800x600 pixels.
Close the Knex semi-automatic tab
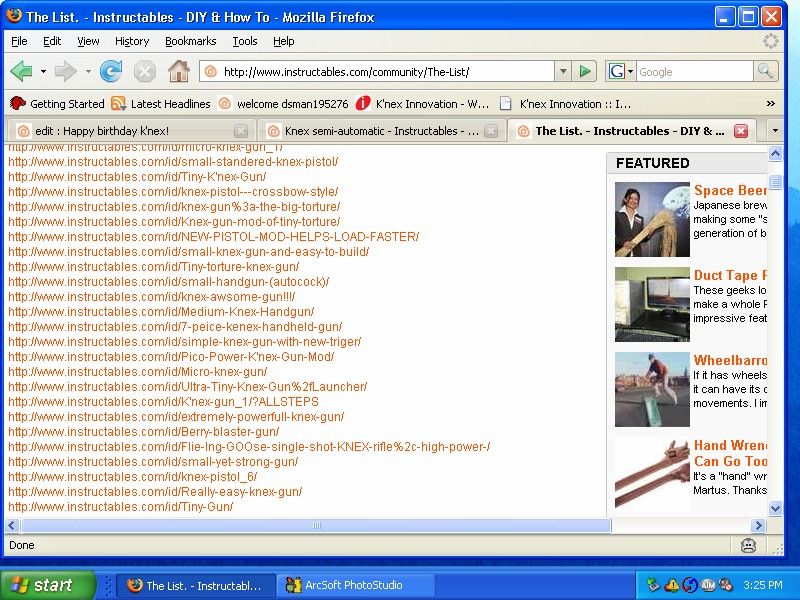pyautogui.click(x=491, y=131)
